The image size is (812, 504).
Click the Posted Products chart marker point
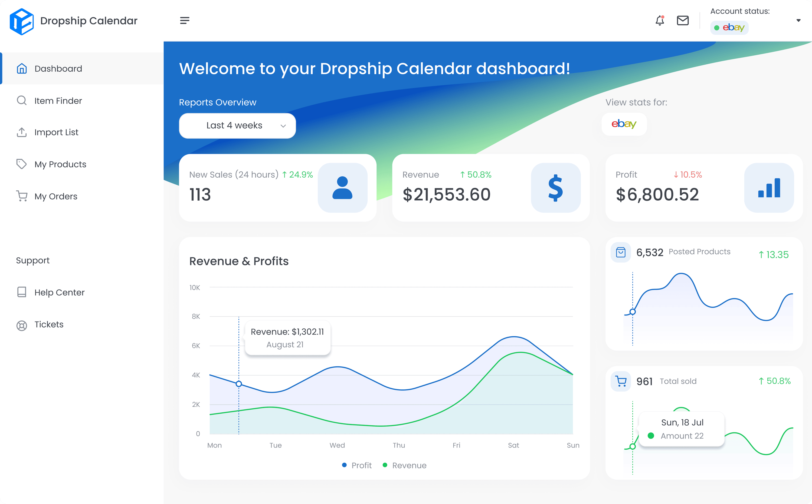633,312
